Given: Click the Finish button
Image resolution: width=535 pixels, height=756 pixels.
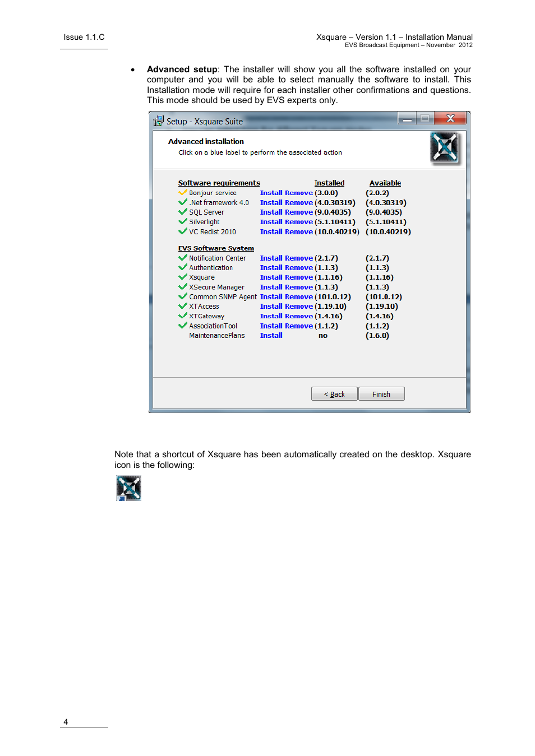Looking at the screenshot, I should [381, 394].
